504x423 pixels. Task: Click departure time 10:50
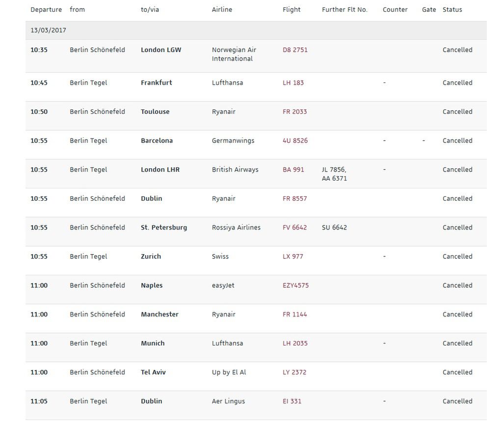(x=39, y=111)
